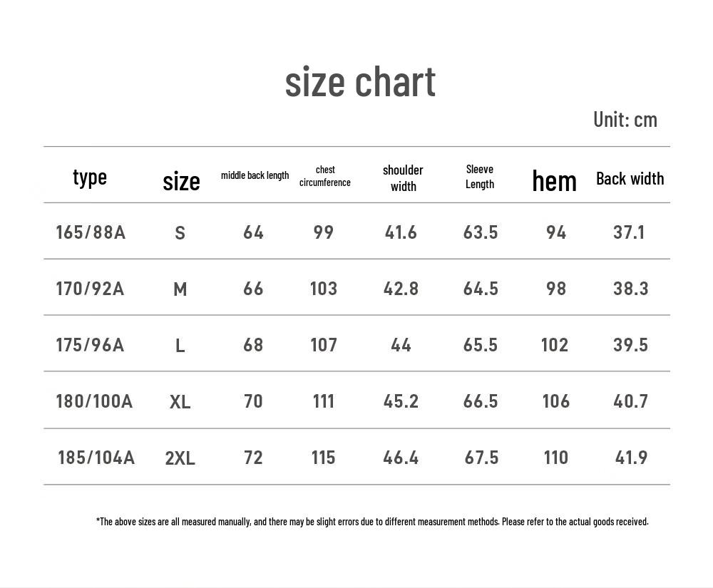The image size is (713, 588).
Task: Click the measurement disclaimer footnote
Action: click(x=372, y=522)
